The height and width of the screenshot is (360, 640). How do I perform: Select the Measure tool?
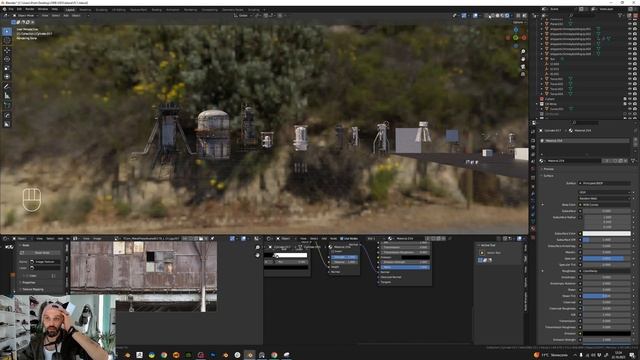click(7, 96)
